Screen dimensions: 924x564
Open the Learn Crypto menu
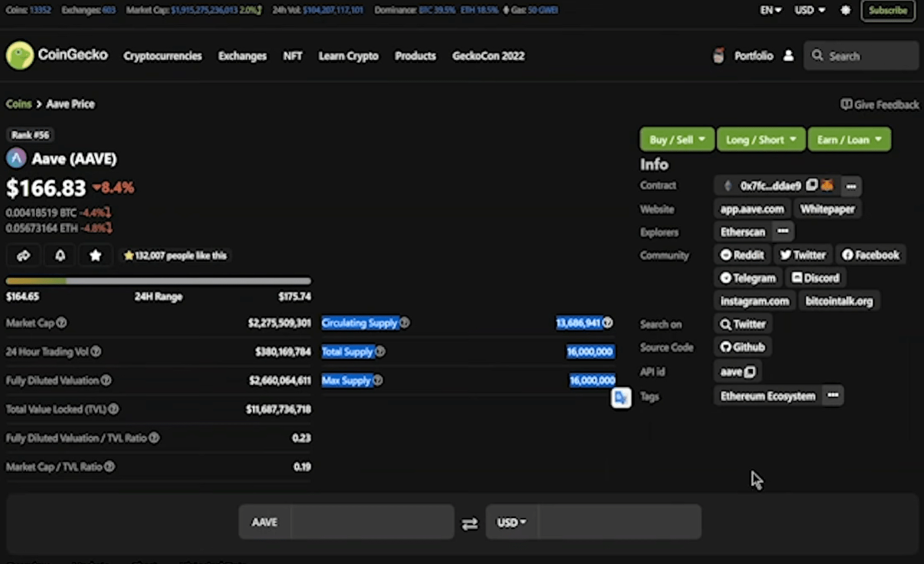(x=349, y=56)
